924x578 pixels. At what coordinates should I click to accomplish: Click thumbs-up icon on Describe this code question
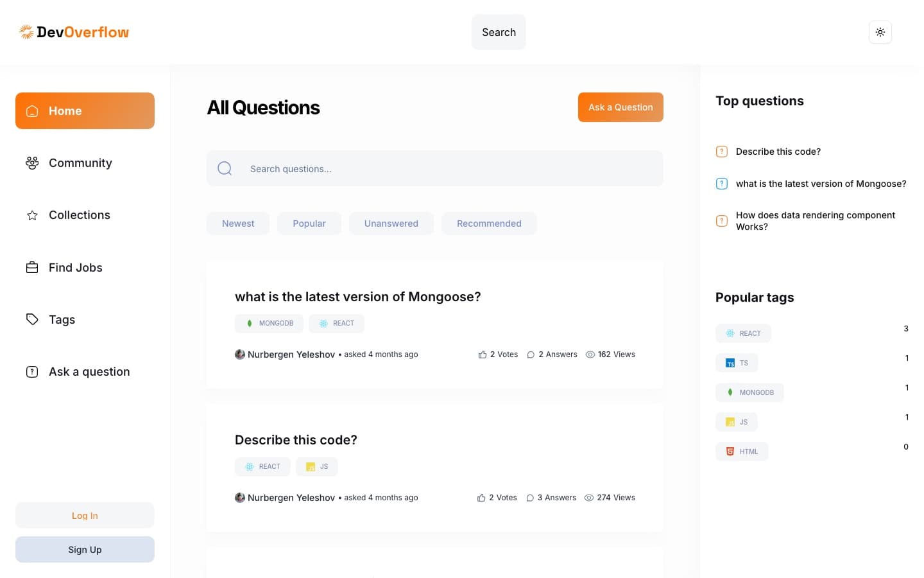click(481, 498)
